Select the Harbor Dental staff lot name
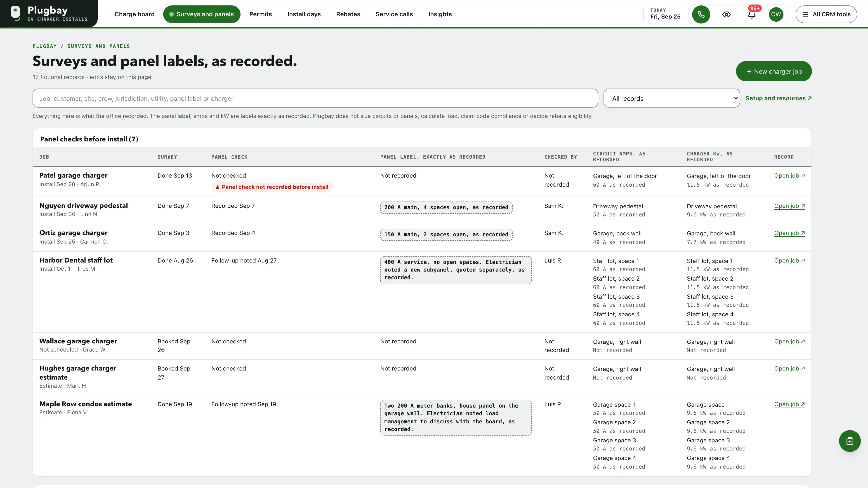Viewport: 868px width, 488px height. click(x=76, y=260)
